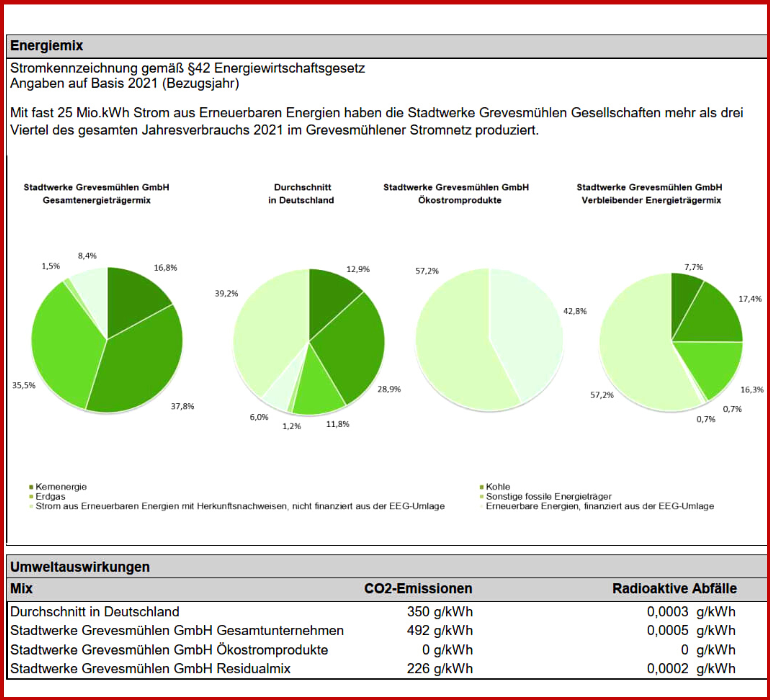Viewport: 770px width, 700px height.
Task: Click the Durchschnitt in Deutschland table row
Action: [94, 611]
